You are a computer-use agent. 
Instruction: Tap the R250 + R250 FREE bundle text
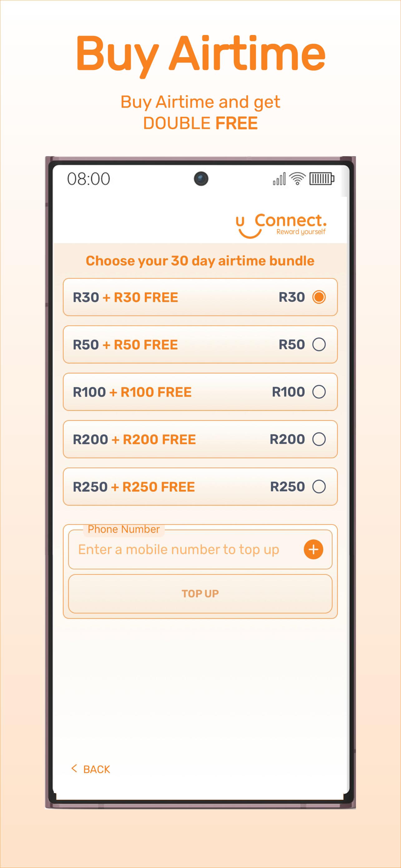(x=134, y=487)
